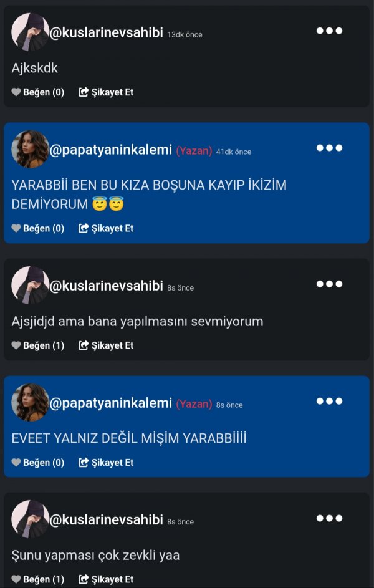Viewport: 374px width, 588px height.
Task: Open three-dot menu on the Ajkskdk comment
Action: 329,31
